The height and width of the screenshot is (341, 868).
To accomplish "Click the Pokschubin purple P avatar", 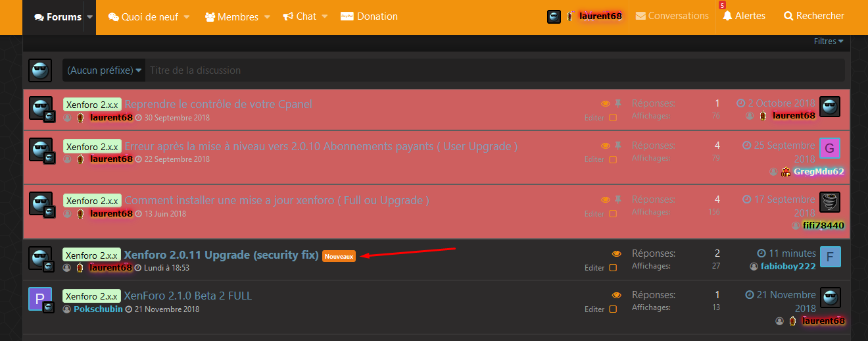I will (39, 298).
